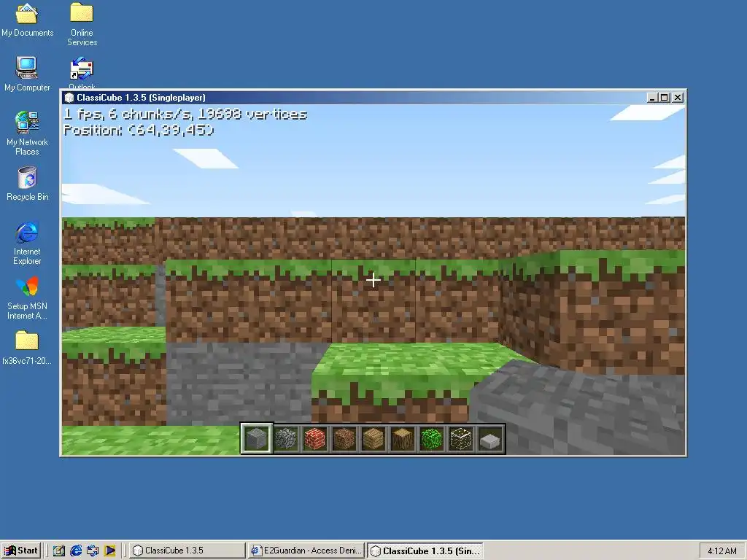The height and width of the screenshot is (560, 747).
Task: Select the glass block in the hotbar
Action: tap(461, 438)
